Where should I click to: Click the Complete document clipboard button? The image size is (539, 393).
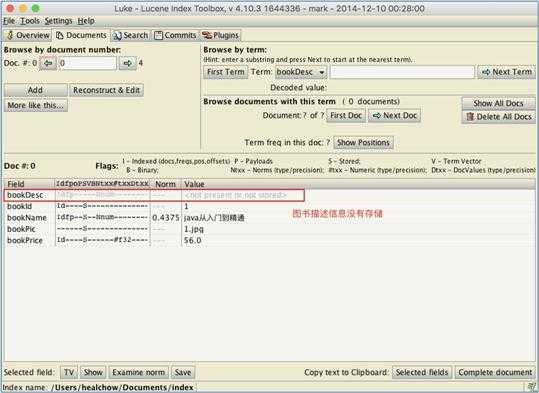tap(495, 372)
